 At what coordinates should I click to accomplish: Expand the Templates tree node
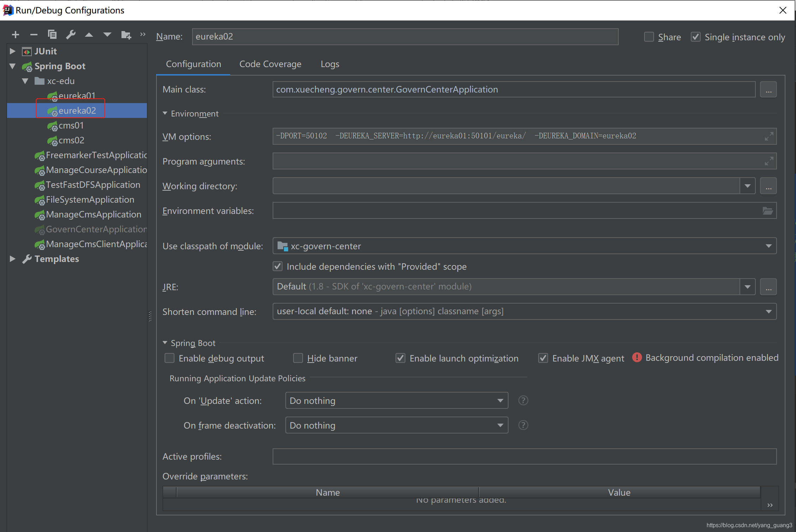coord(13,259)
